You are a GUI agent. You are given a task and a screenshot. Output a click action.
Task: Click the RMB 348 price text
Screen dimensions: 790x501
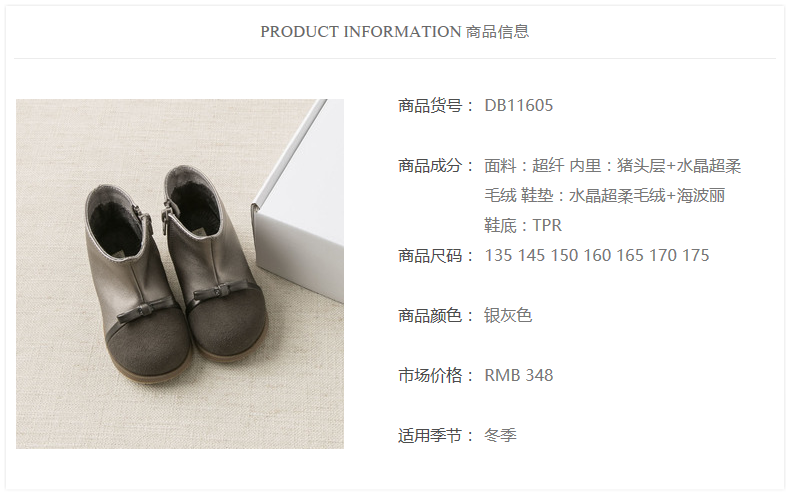[x=518, y=375]
